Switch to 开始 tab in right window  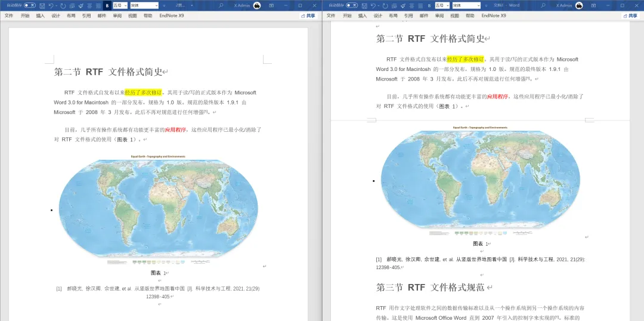347,16
